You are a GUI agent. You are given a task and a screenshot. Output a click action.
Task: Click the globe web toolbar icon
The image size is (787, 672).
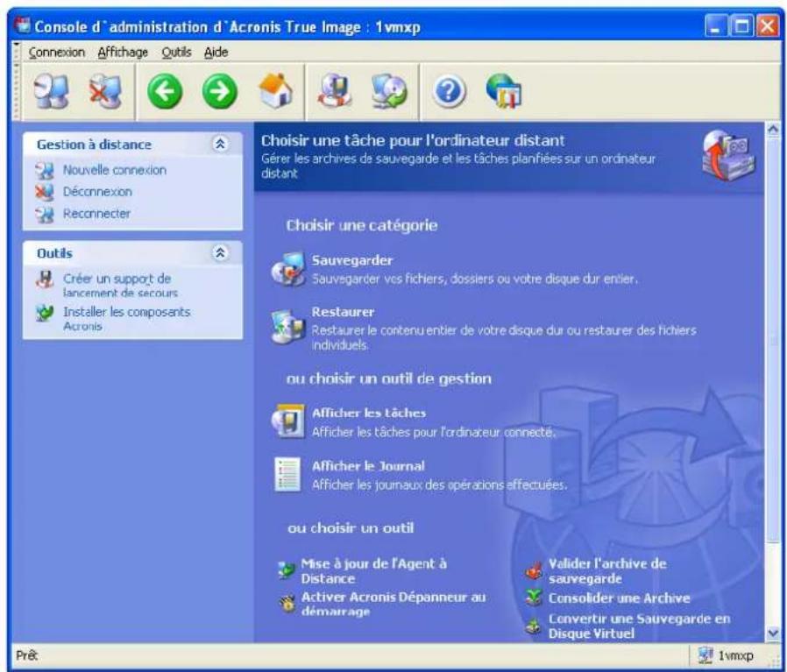504,91
